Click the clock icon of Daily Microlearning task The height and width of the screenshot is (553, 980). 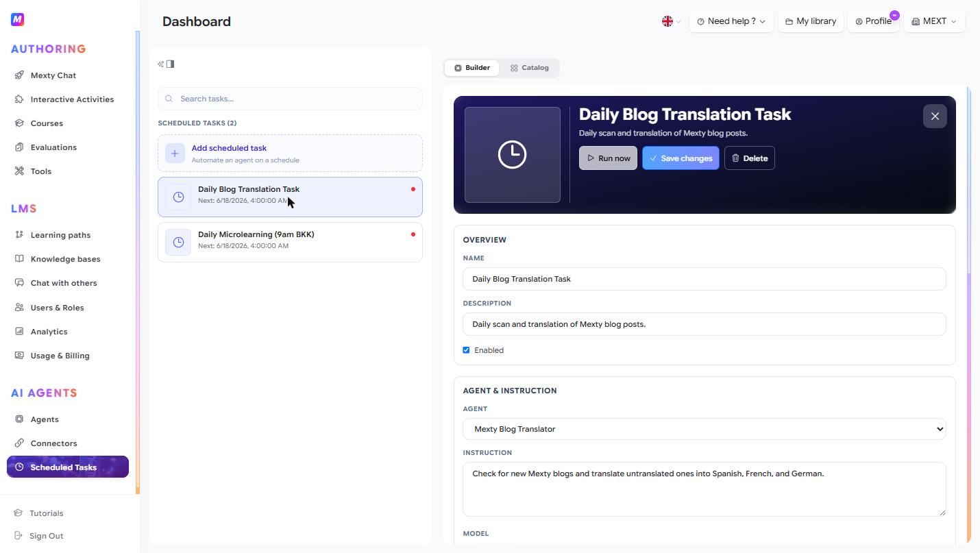(178, 243)
